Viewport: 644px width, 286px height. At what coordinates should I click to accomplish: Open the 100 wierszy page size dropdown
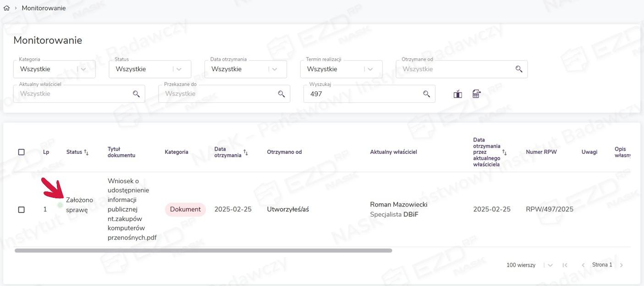pos(550,265)
